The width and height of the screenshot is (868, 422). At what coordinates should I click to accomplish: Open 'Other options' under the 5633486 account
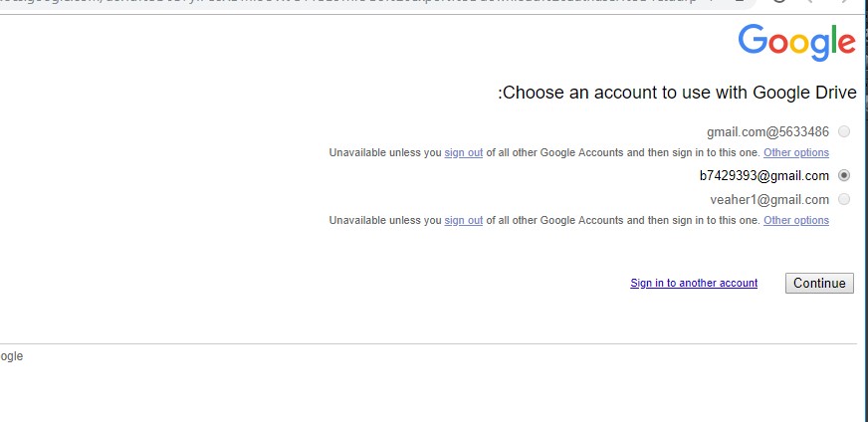(x=795, y=153)
